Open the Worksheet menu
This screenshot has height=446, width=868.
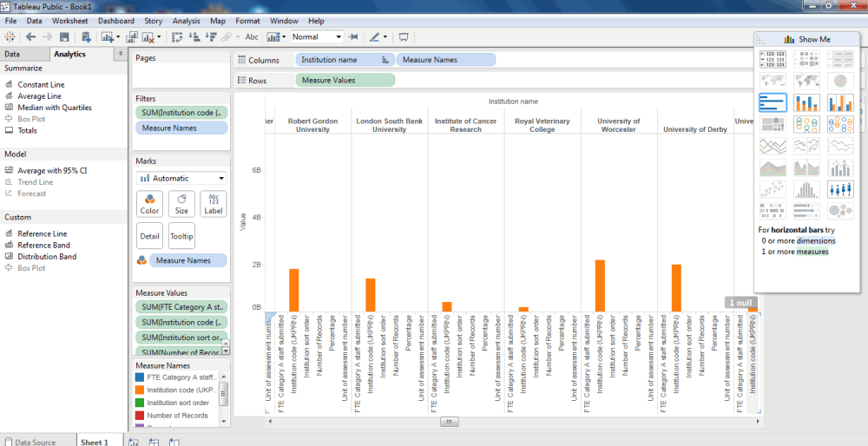[x=69, y=21]
